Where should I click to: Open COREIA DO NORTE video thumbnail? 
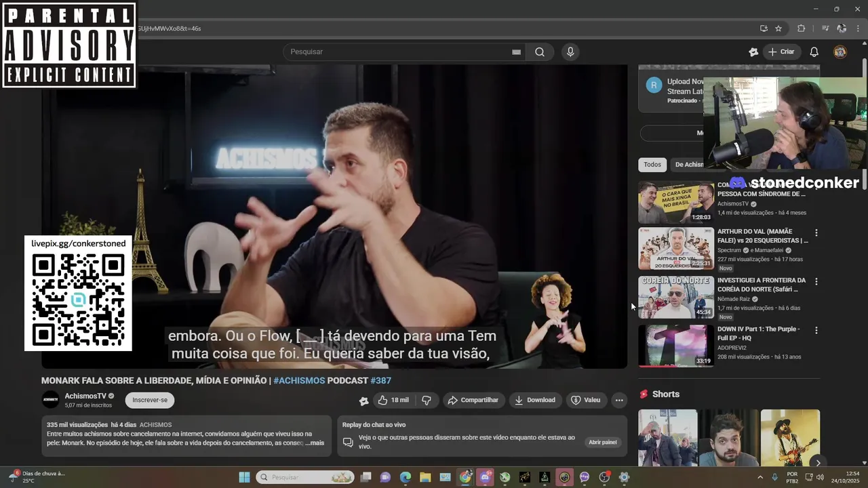[x=676, y=297]
